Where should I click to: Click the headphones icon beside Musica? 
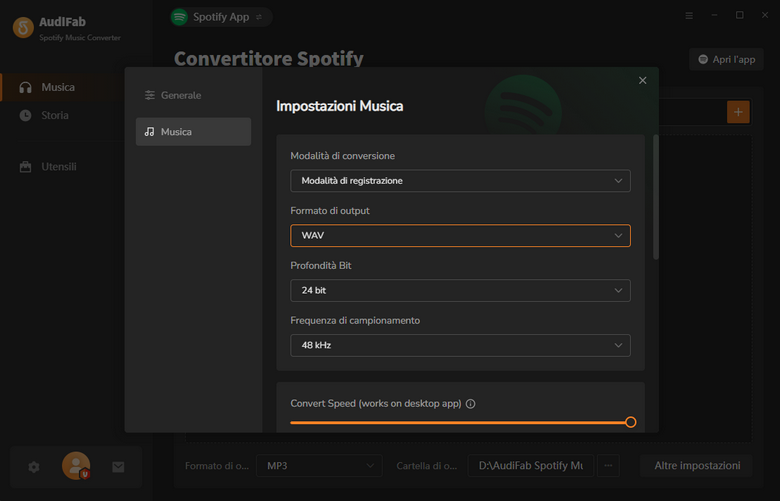click(25, 88)
